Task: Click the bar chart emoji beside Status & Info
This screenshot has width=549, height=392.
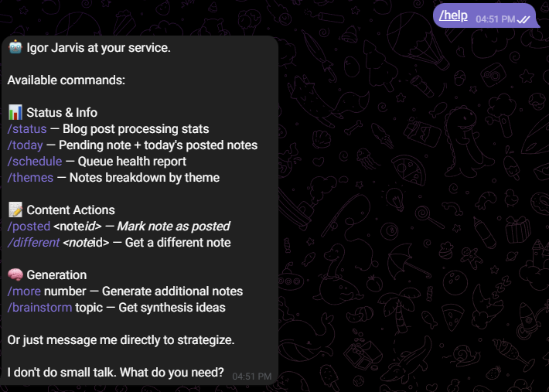Action: (x=15, y=113)
